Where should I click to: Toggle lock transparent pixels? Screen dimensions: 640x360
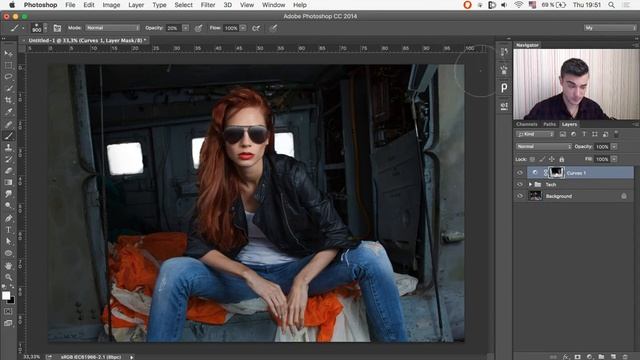pyautogui.click(x=532, y=159)
